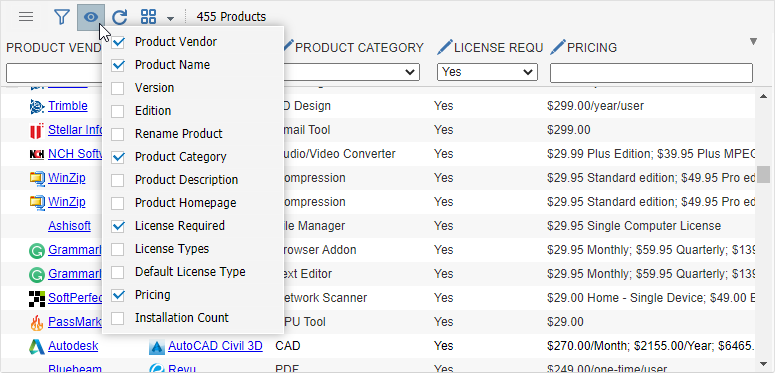Image resolution: width=775 pixels, height=373 pixels.
Task: Click the vertical scrollbar thumb
Action: pyautogui.click(x=764, y=174)
